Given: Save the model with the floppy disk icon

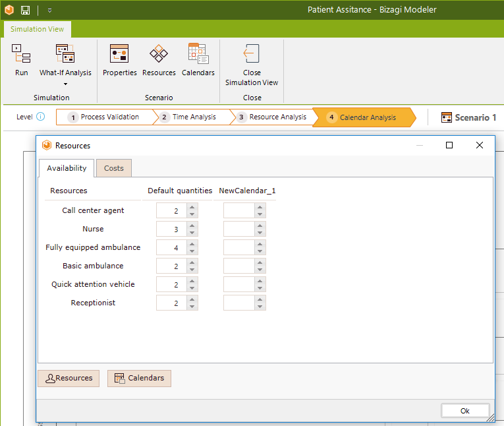Looking at the screenshot, I should pos(26,10).
